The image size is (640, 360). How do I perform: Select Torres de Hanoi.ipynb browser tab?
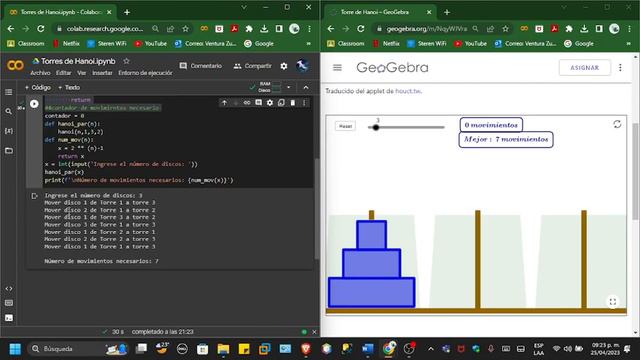point(60,12)
